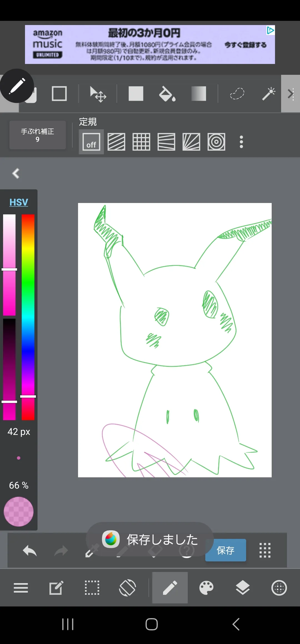Enable the parallel diagonal lines ruler
300x644 pixels.
click(x=116, y=142)
